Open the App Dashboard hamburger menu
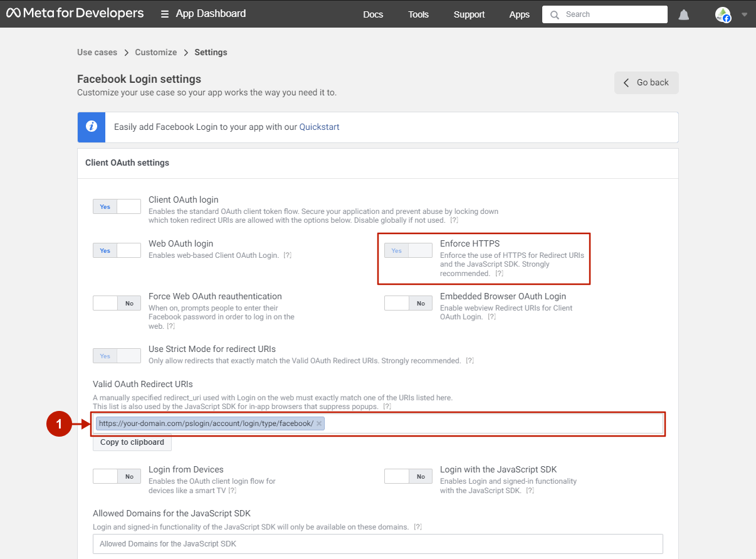This screenshot has width=756, height=559. (x=165, y=14)
